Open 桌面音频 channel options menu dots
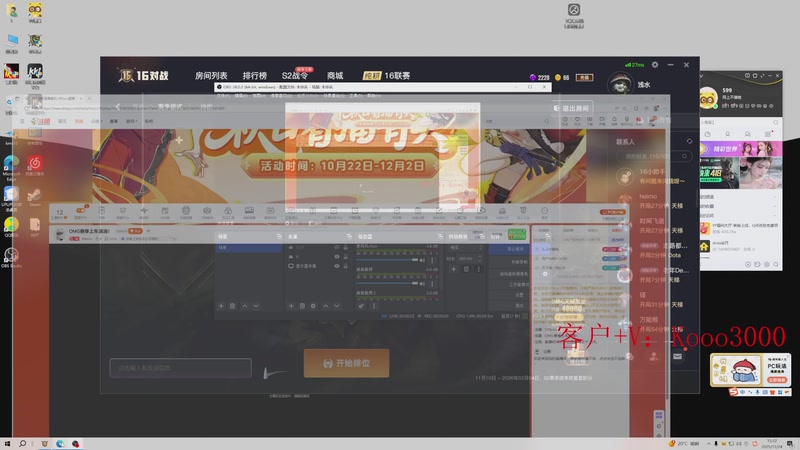800x450 pixels. [432, 283]
